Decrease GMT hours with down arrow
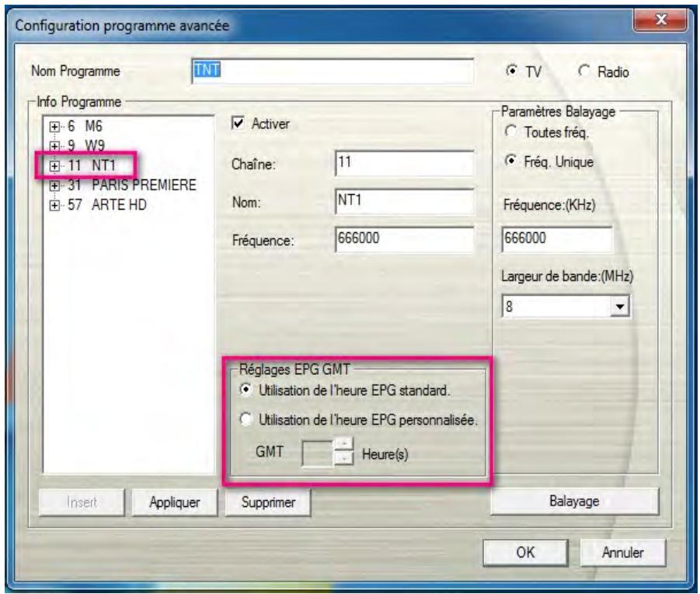The width and height of the screenshot is (700, 594). pos(343,458)
